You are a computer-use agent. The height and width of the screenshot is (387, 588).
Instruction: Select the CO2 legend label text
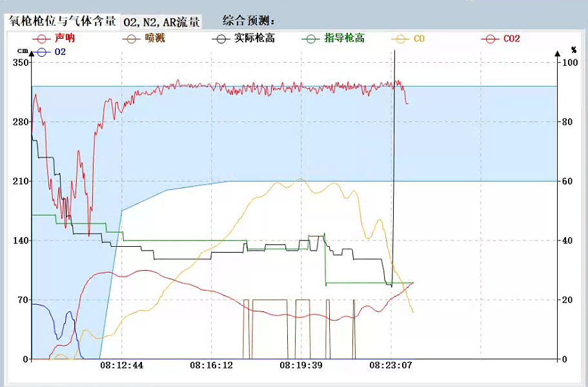tap(511, 39)
